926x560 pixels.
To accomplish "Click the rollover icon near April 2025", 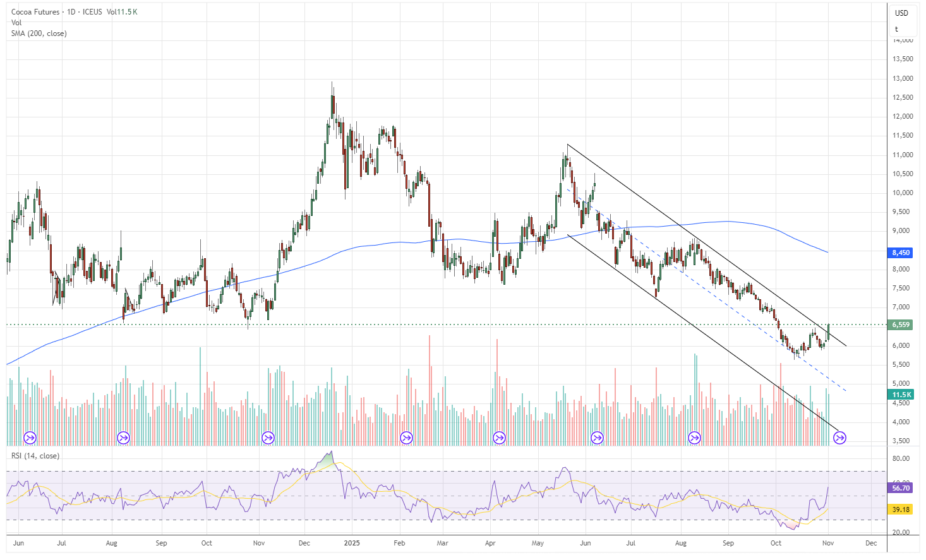I will 499,438.
